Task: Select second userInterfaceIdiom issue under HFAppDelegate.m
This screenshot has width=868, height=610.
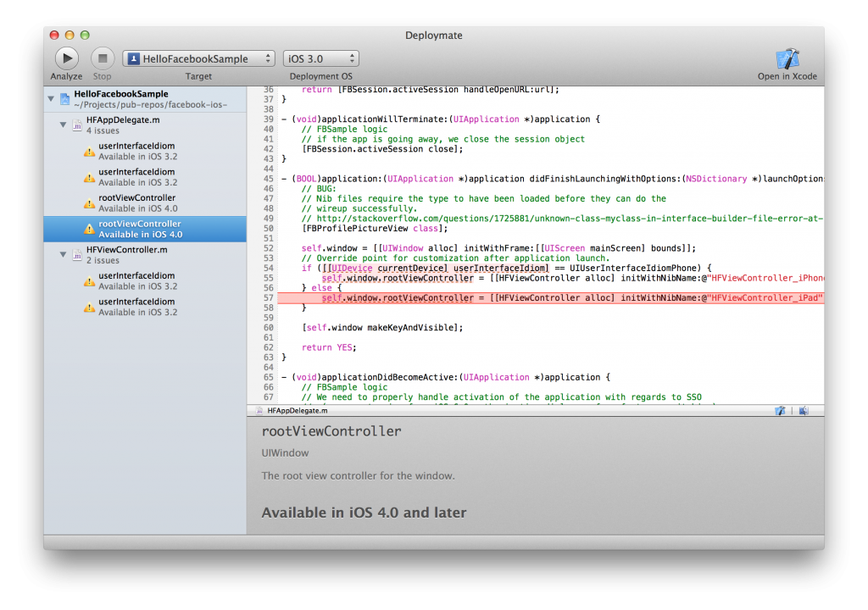Action: 145,177
